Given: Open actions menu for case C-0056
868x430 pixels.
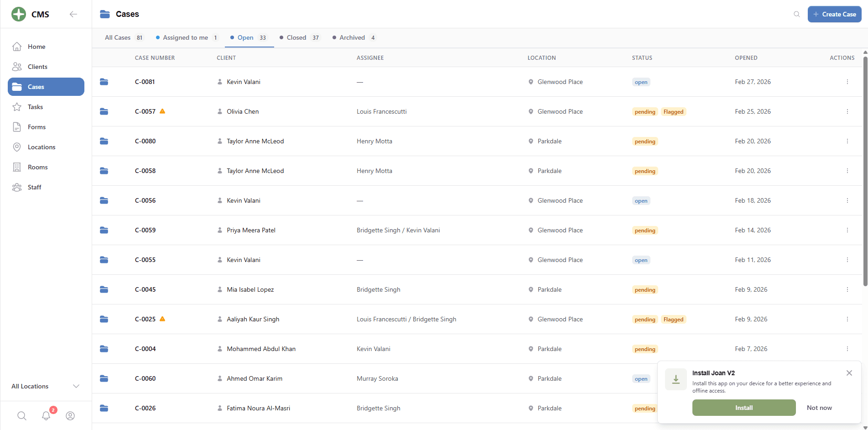Looking at the screenshot, I should [847, 200].
